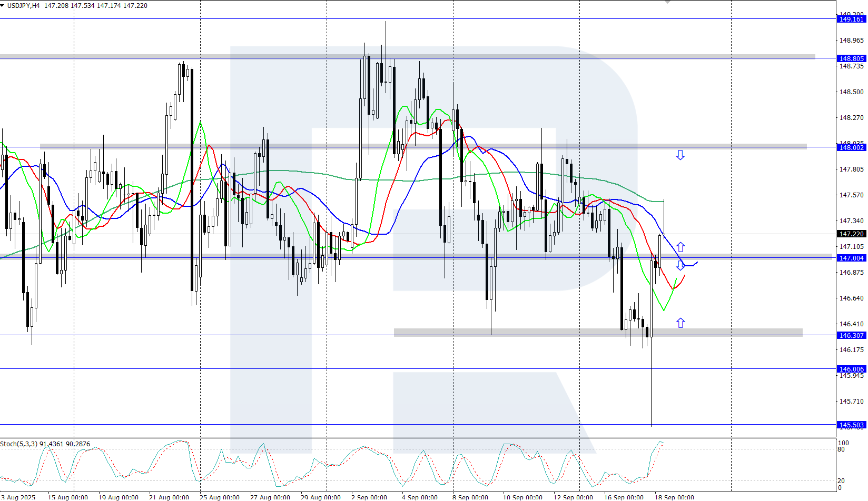The height and width of the screenshot is (501, 868).
Task: Click the 148.002 price level label
Action: 851,147
